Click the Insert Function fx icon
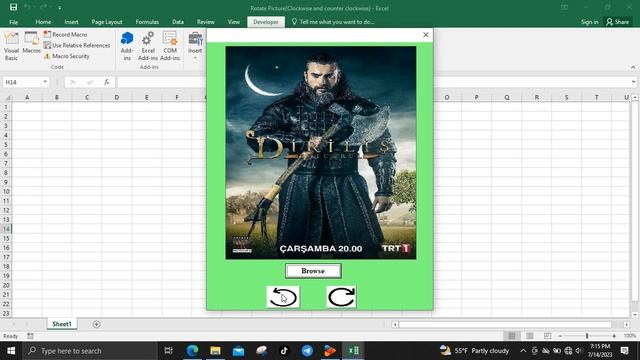This screenshot has height=360, width=640. [107, 82]
